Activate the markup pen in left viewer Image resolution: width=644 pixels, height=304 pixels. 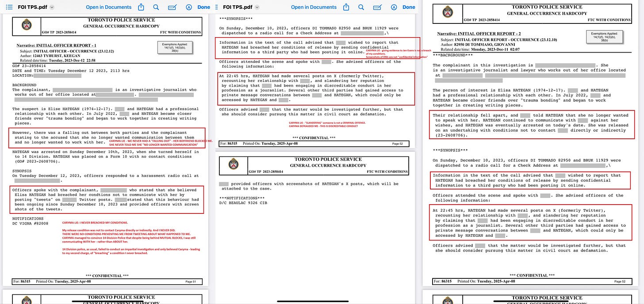pyautogui.click(x=189, y=7)
